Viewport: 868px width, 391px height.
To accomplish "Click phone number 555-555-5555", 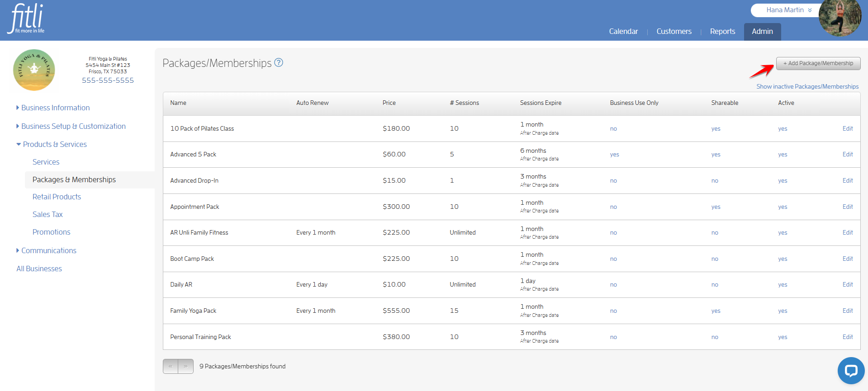I will pos(108,80).
